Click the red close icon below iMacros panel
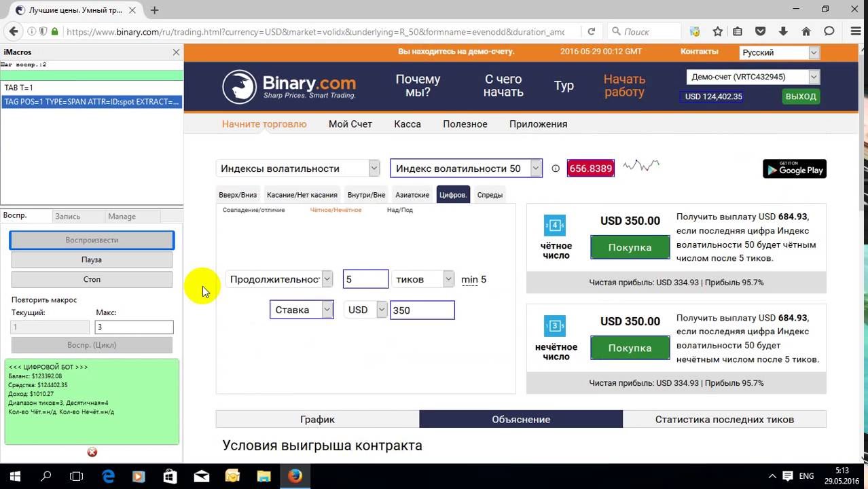Image resolution: width=868 pixels, height=489 pixels. tap(92, 452)
